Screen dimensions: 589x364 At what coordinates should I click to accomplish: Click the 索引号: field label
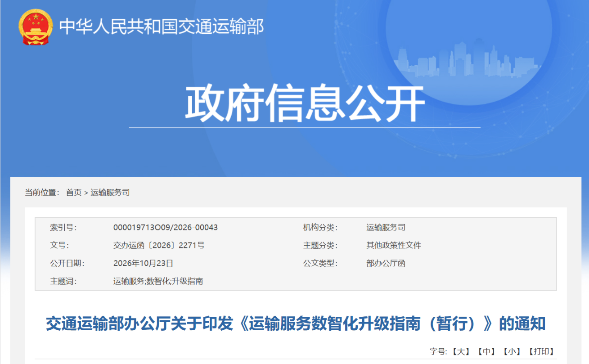tap(63, 228)
